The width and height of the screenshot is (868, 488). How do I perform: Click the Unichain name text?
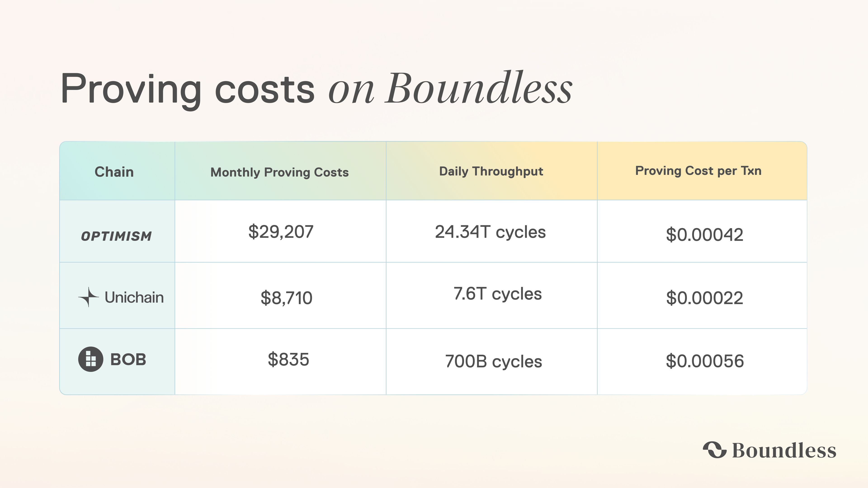[x=134, y=297]
